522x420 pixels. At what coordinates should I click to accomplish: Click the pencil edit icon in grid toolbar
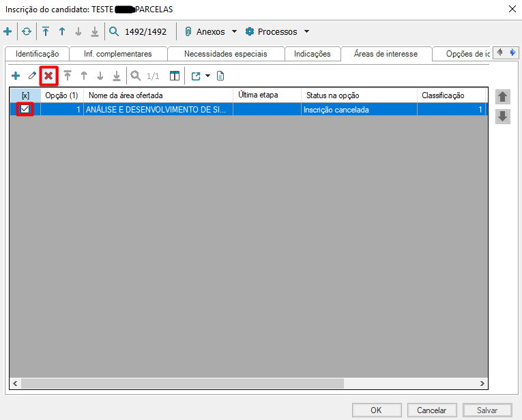[x=32, y=76]
